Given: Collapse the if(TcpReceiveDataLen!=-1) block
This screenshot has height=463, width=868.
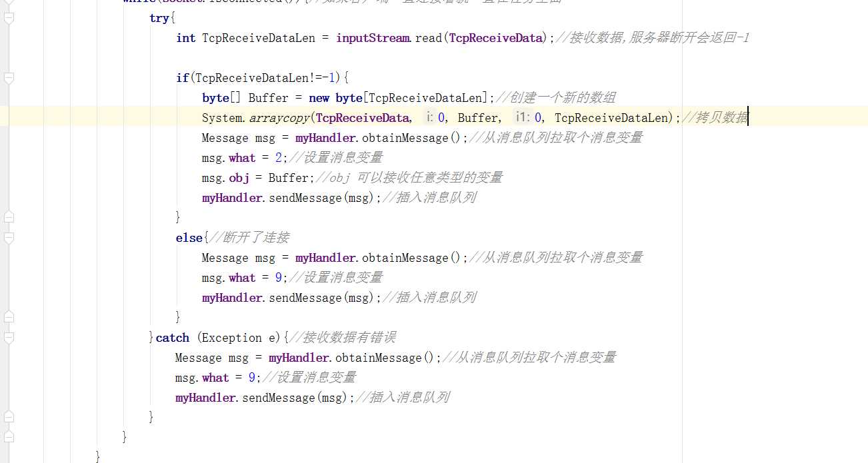Looking at the screenshot, I should coord(9,78).
